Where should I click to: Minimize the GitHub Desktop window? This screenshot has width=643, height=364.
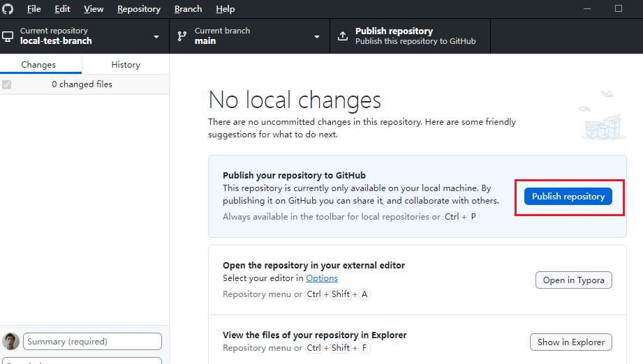(x=587, y=8)
